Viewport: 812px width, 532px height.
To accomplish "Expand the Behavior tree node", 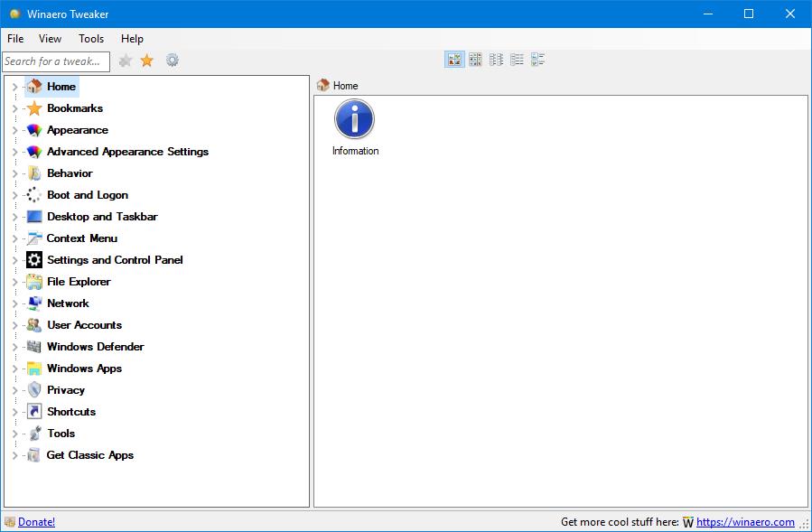I will (x=15, y=173).
